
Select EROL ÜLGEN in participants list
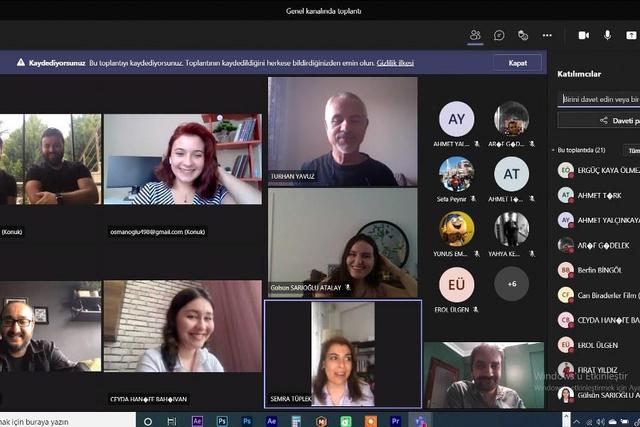click(599, 345)
